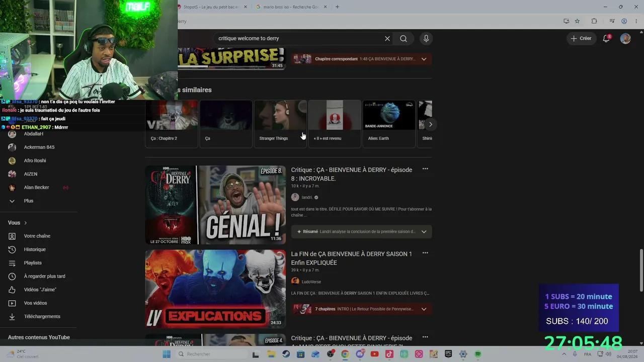Open the 'Ça : Chapitre 2' card
Viewport: 644px width, 362px height.
172,124
